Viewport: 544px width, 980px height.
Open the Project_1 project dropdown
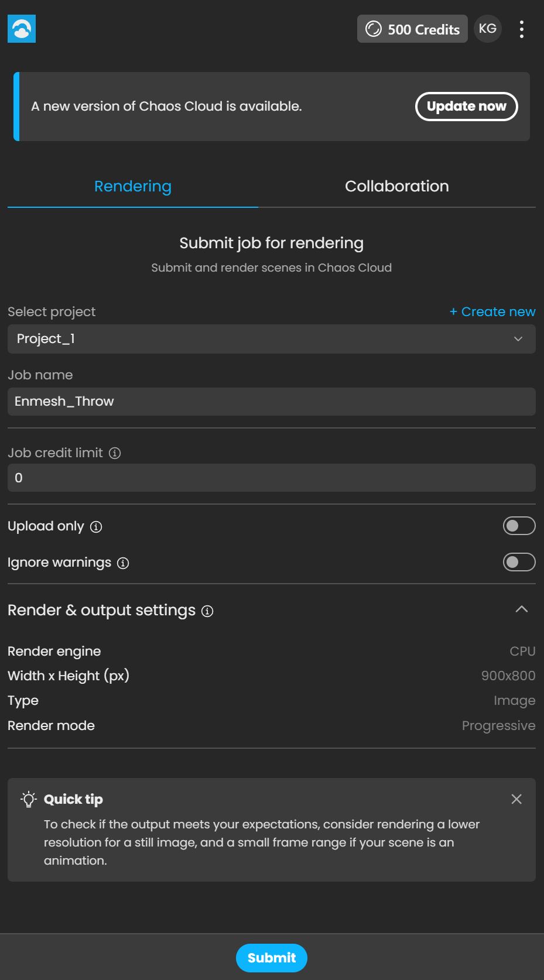272,339
